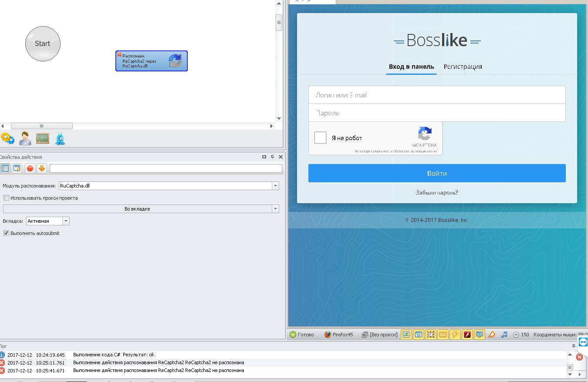Click the green check Готово status icon

[x=293, y=335]
